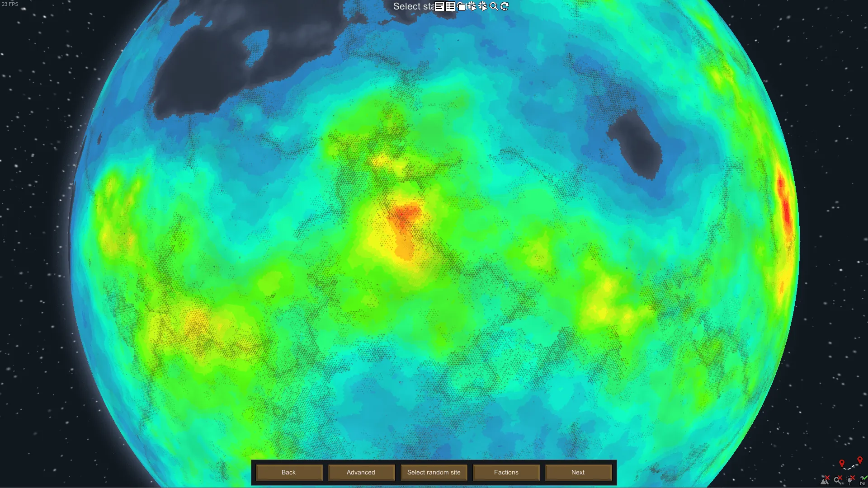Image resolution: width=868 pixels, height=488 pixels.
Task: Toggle the lightbulb with red X icon
Action: tap(850, 480)
